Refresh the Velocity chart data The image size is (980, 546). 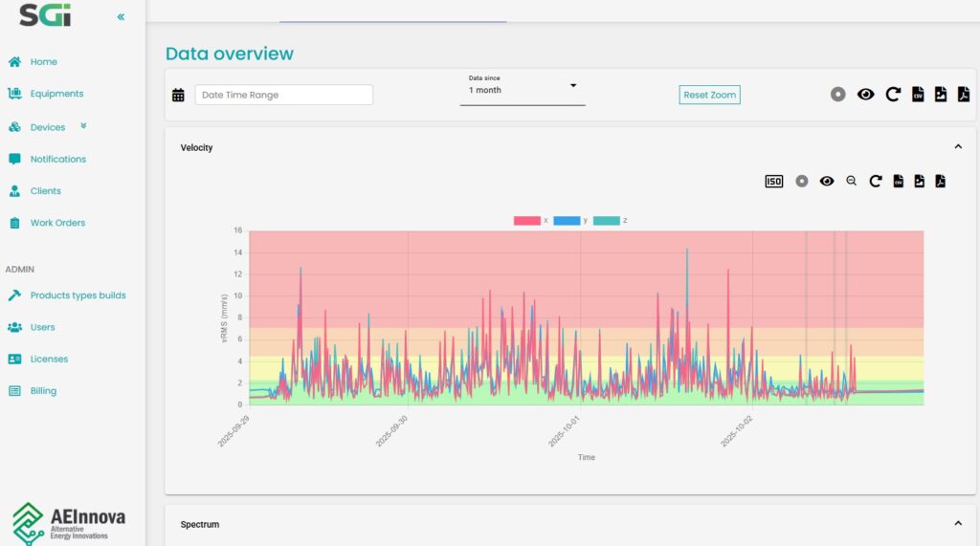click(x=875, y=182)
